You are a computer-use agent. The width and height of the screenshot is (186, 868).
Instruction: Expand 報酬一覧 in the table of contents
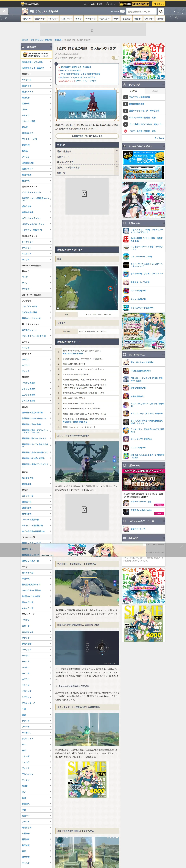point(87,173)
